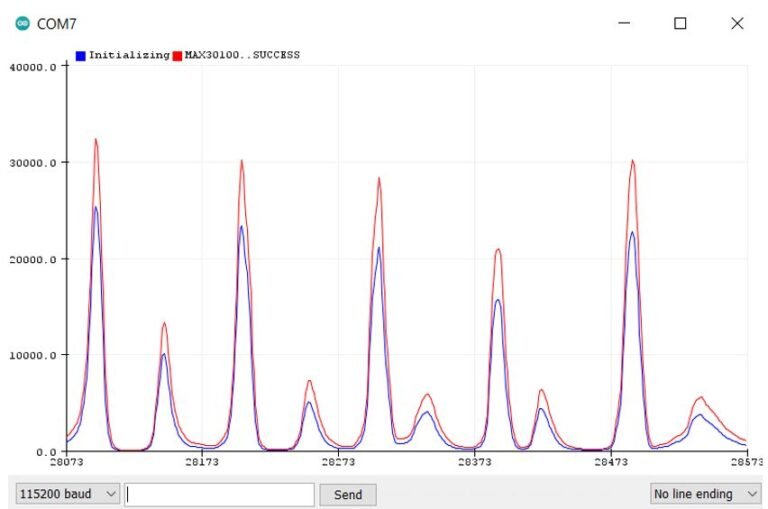The image size is (768, 509).
Task: Click the COM7 window title text
Action: (57, 23)
